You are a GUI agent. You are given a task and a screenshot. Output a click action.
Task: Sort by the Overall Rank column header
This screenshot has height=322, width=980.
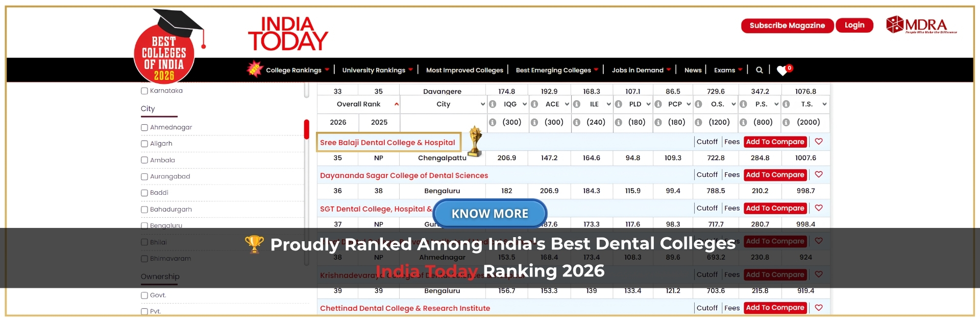click(x=358, y=104)
